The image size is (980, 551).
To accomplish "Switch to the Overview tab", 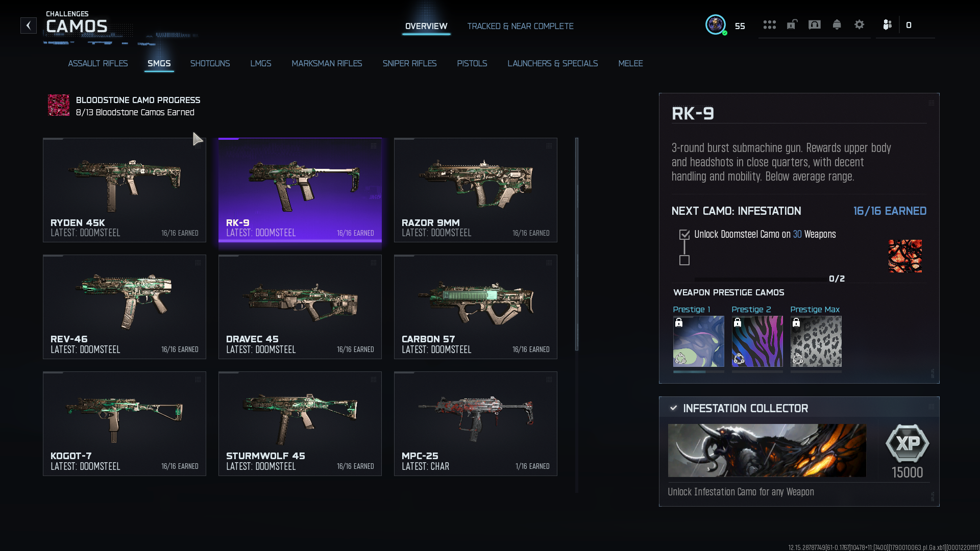I will [426, 26].
